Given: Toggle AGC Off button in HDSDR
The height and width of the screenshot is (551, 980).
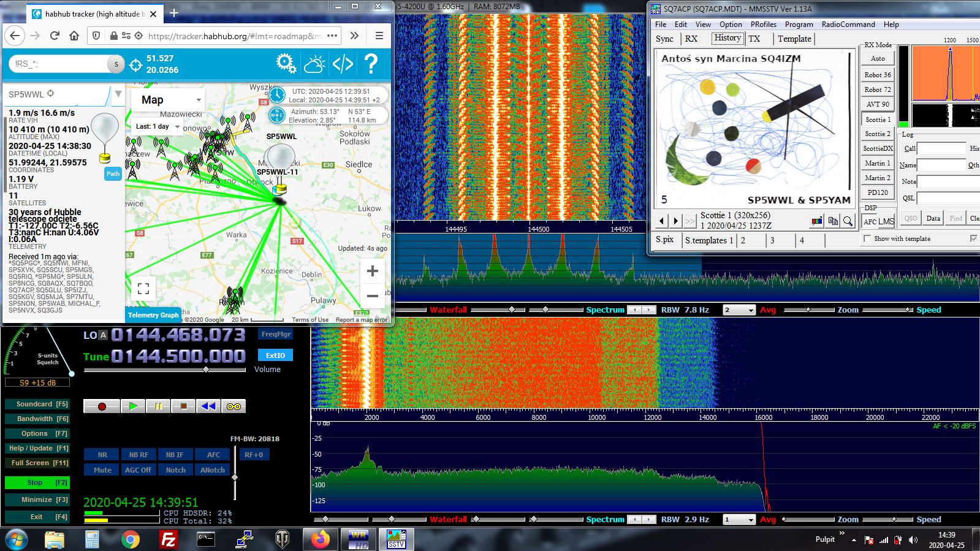Looking at the screenshot, I should [138, 470].
